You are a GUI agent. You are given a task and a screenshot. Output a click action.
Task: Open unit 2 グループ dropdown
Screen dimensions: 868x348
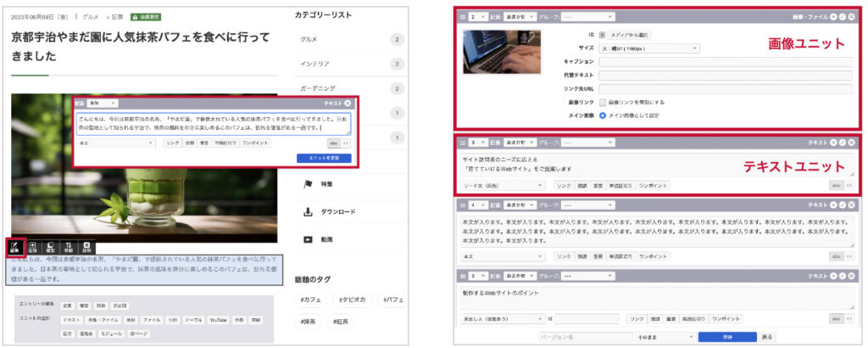(x=588, y=17)
